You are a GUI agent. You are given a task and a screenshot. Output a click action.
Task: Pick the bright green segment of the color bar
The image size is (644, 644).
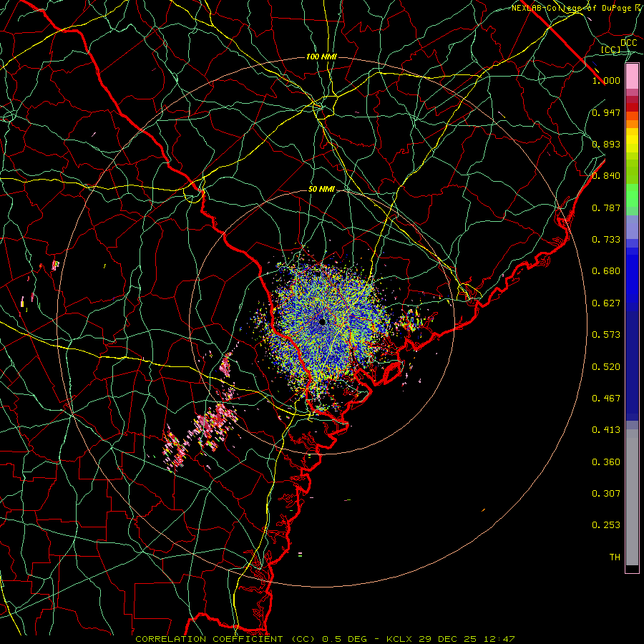[632, 195]
